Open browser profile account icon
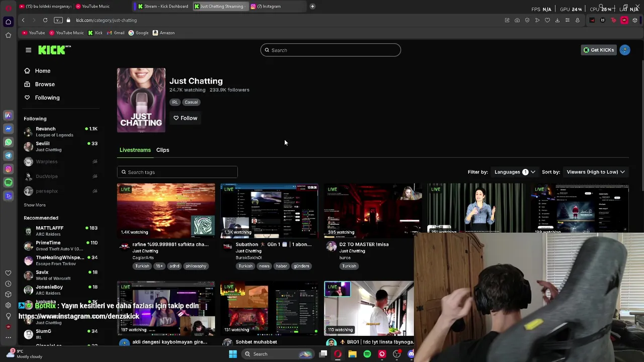 pyautogui.click(x=578, y=20)
